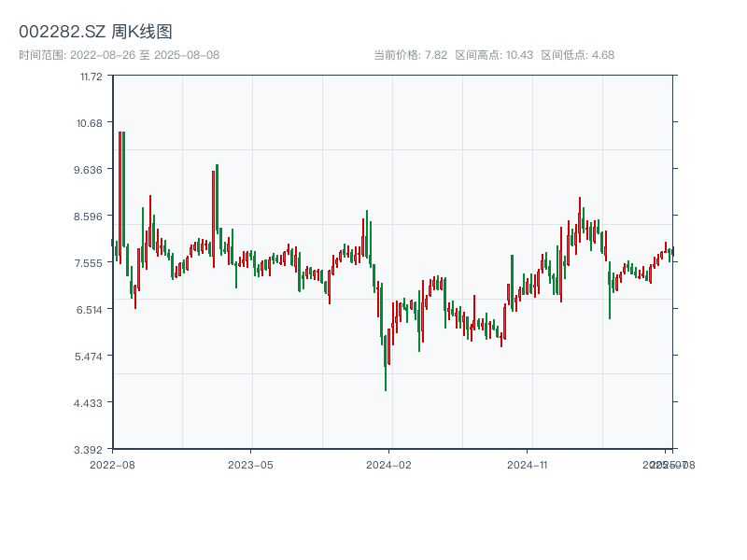Viewport: 747px width, 560px height.
Task: Click the 4.433 y-axis price label
Action: pyautogui.click(x=91, y=403)
